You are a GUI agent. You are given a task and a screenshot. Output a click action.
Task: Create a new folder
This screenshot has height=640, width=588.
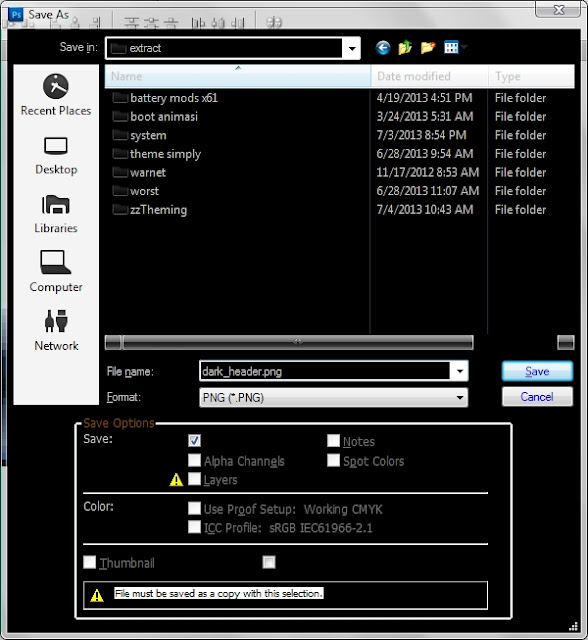428,48
